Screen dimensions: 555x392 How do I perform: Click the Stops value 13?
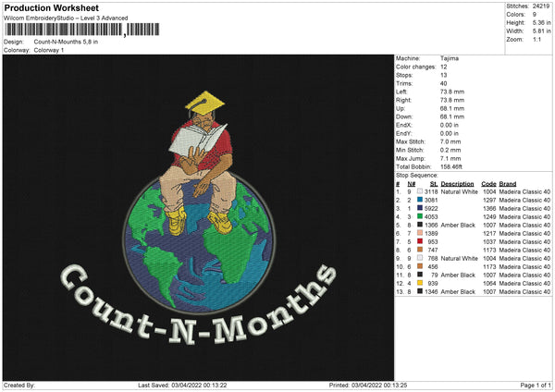point(443,75)
